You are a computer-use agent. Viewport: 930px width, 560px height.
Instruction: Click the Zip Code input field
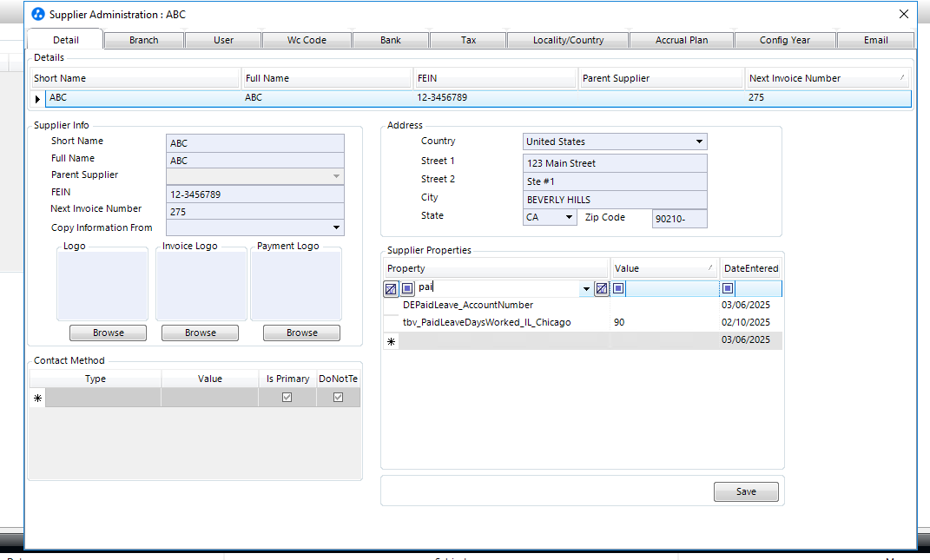pos(679,220)
